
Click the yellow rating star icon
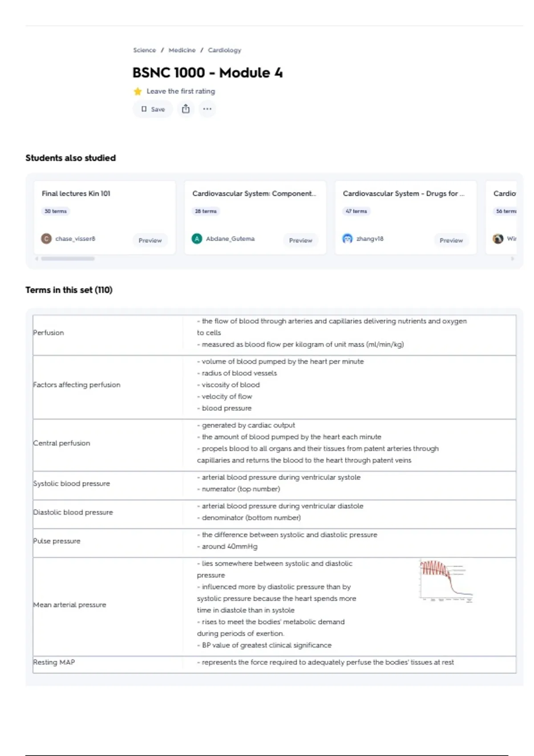tap(138, 92)
